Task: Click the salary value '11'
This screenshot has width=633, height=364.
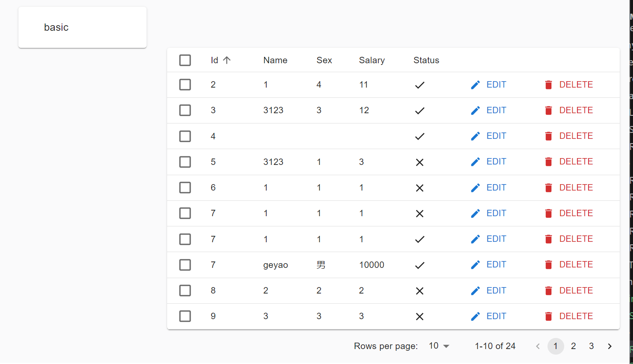Action: pyautogui.click(x=364, y=85)
